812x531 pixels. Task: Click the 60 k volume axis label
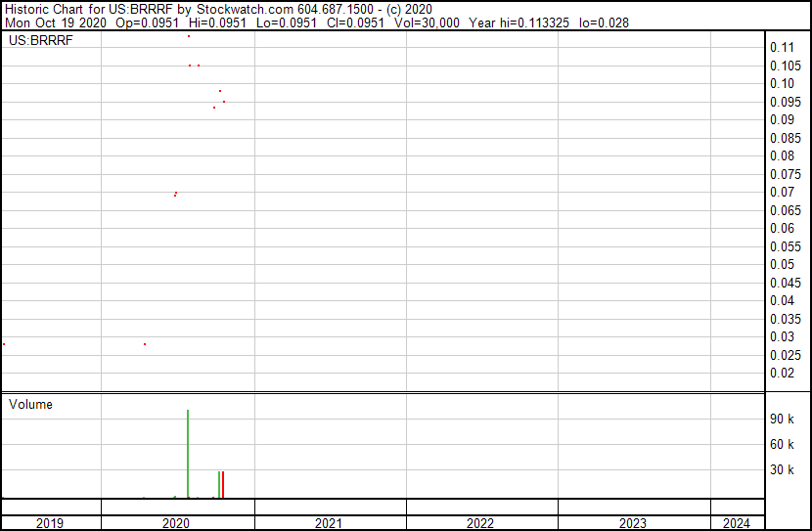point(782,445)
